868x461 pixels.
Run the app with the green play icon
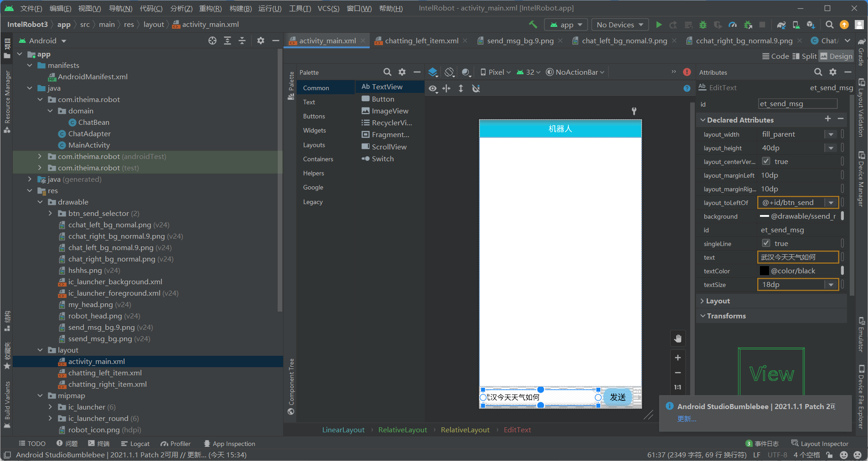tap(658, 25)
